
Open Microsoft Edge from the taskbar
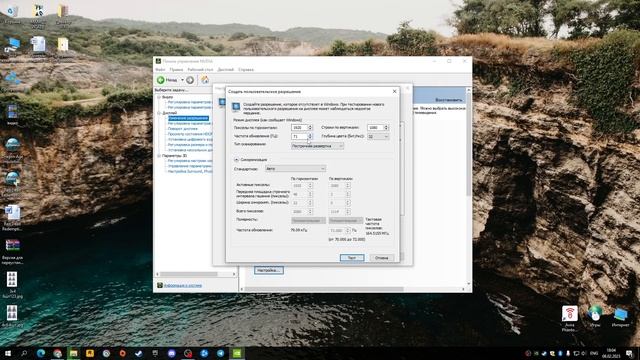coord(41,353)
